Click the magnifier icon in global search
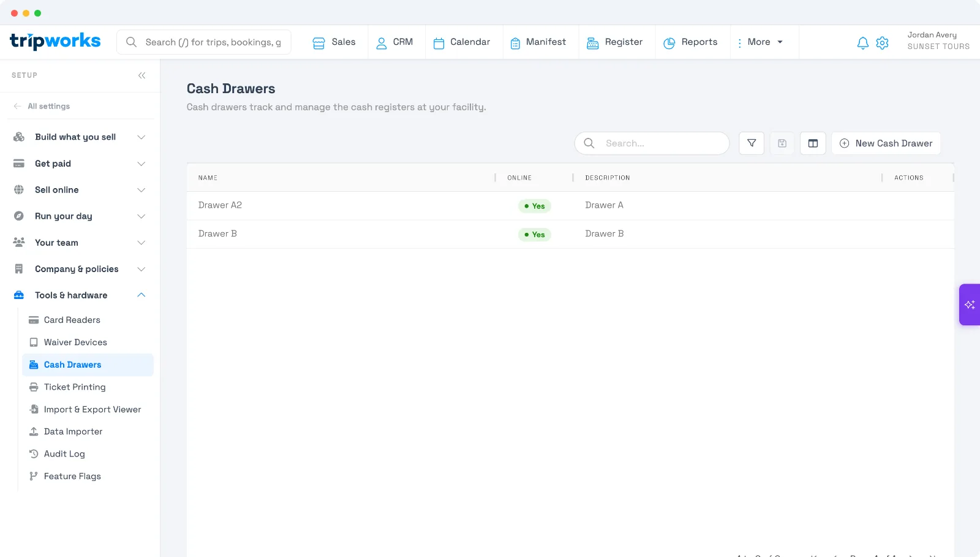The width and height of the screenshot is (980, 557). coord(131,42)
